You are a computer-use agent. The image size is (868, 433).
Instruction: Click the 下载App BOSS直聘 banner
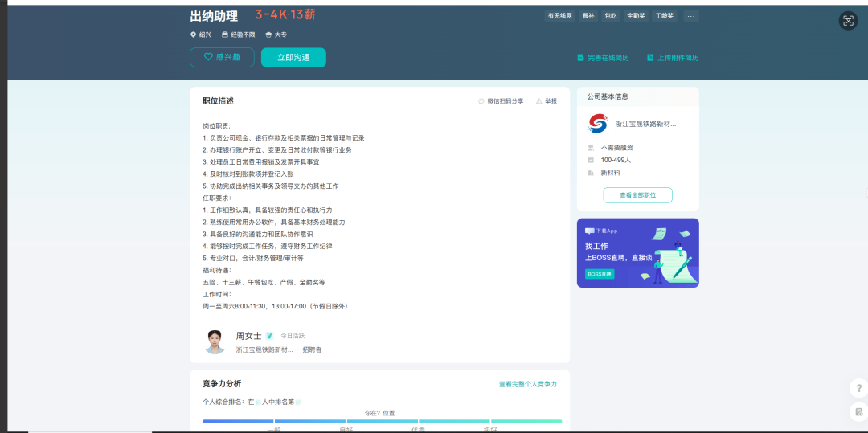point(637,253)
